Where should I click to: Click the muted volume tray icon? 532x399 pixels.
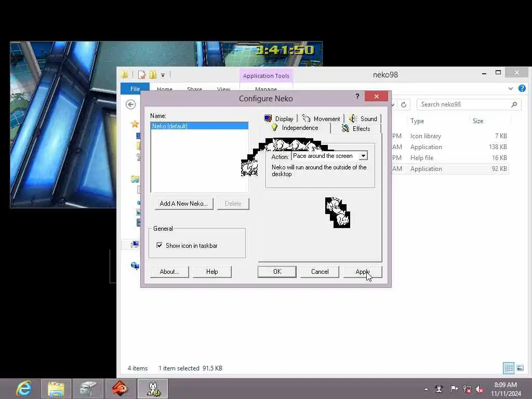point(480,390)
